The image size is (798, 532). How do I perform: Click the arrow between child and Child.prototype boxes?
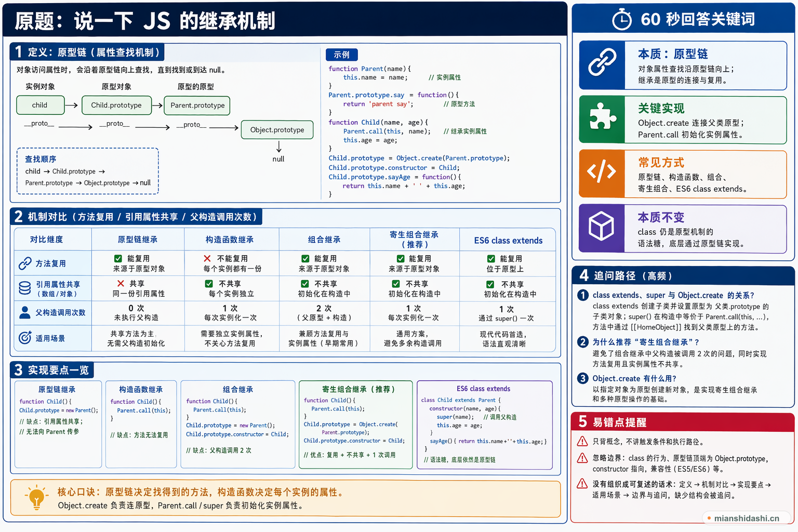tap(72, 105)
